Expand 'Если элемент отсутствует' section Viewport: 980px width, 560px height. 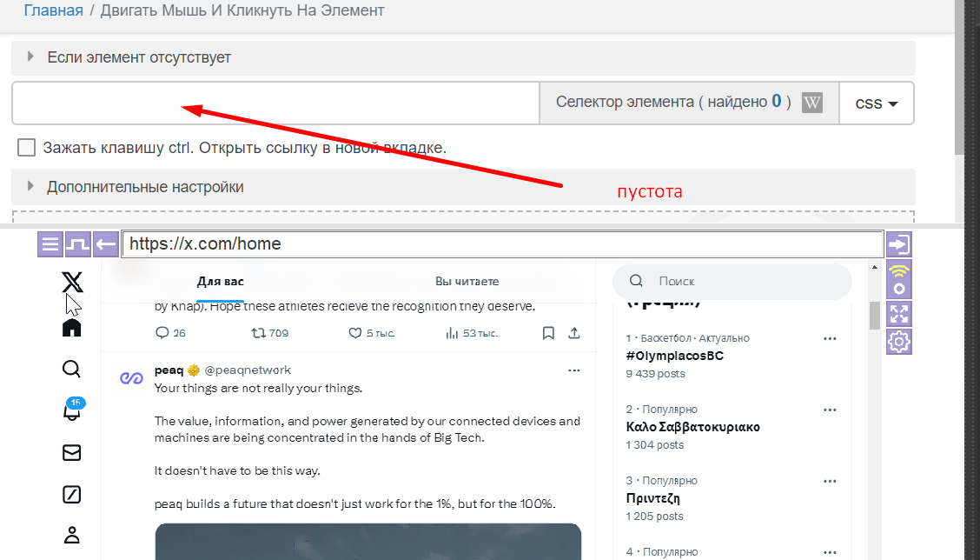pyautogui.click(x=139, y=57)
